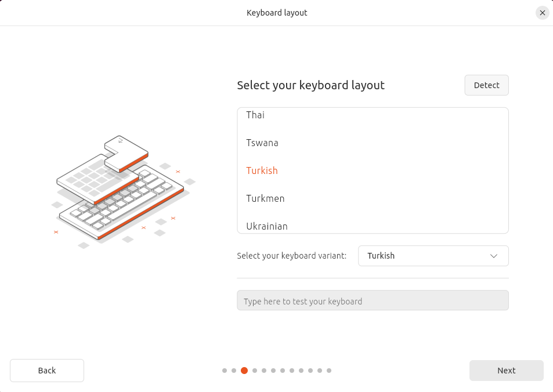
Task: Click the last step indicator dot
Action: click(329, 371)
